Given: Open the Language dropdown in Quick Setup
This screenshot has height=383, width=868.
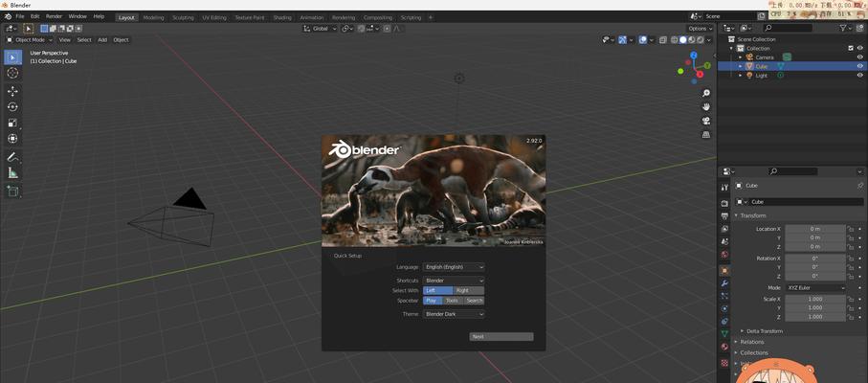Looking at the screenshot, I should pos(454,267).
